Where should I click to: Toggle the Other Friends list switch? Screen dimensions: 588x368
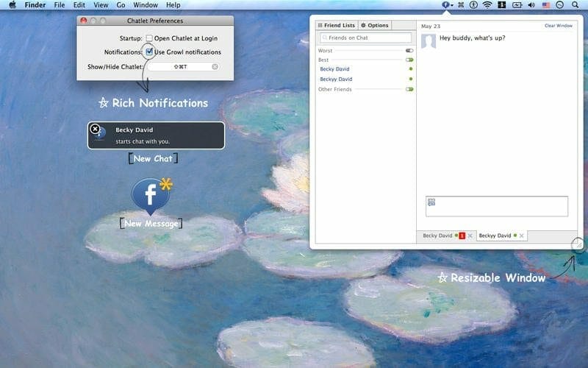409,89
